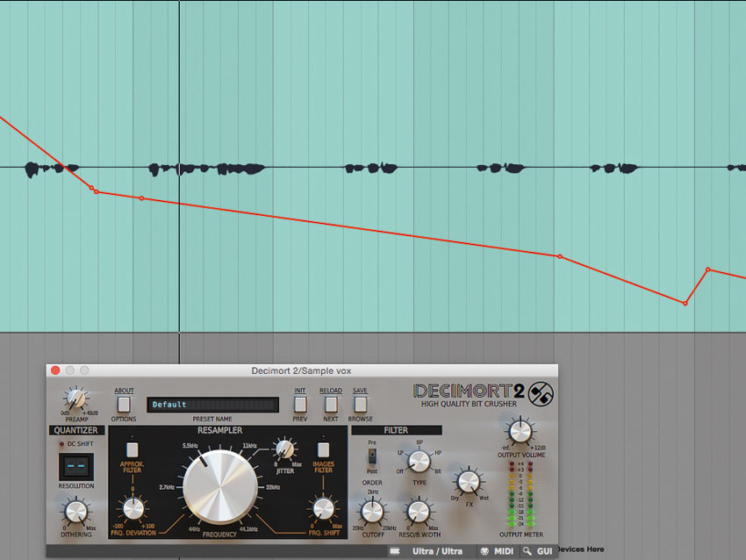Click the Frq. Deviation knob
746x560 pixels.
(x=133, y=508)
